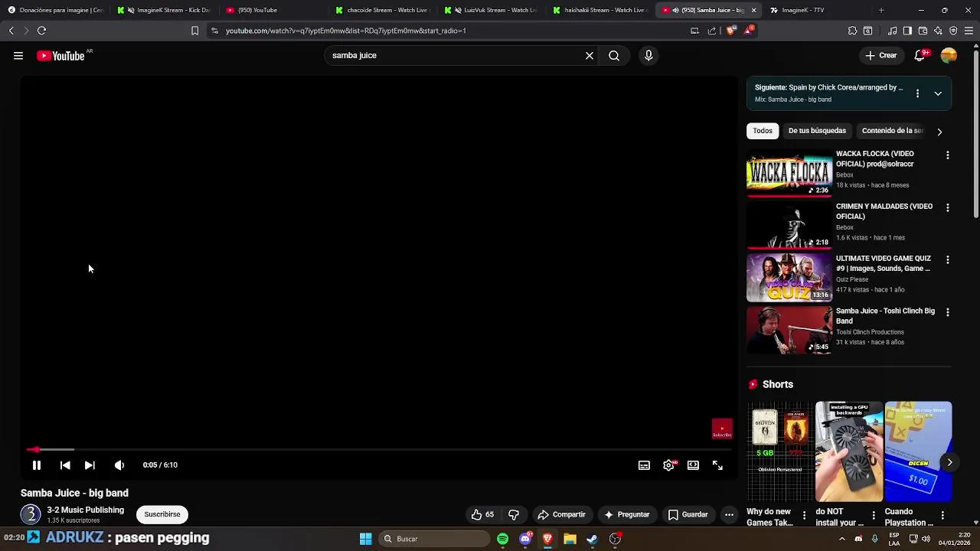Open the Brave VPN shield icon
The height and width of the screenshot is (551, 980).
953,31
